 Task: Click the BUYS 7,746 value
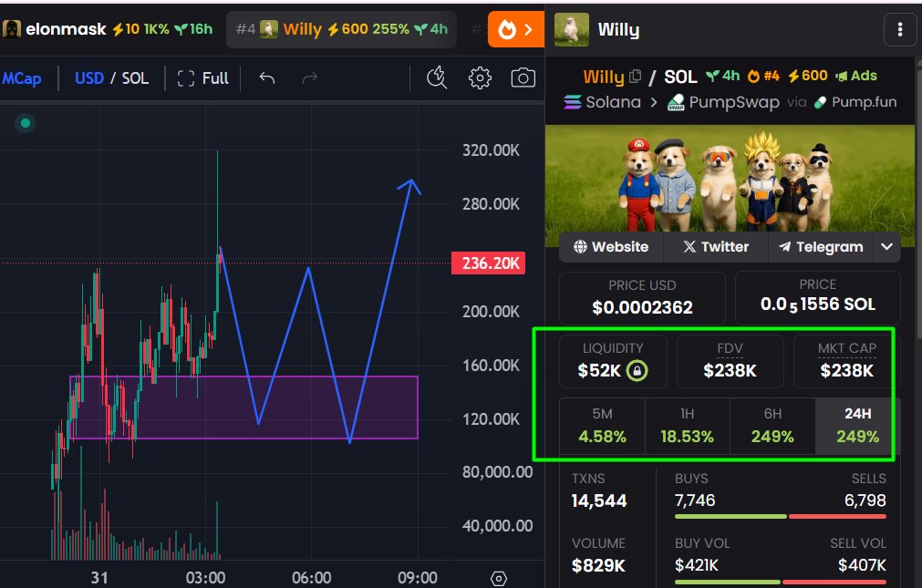coord(694,500)
